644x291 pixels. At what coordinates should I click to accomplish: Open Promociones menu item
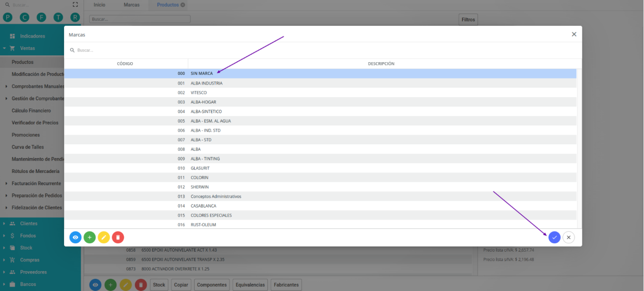point(26,135)
